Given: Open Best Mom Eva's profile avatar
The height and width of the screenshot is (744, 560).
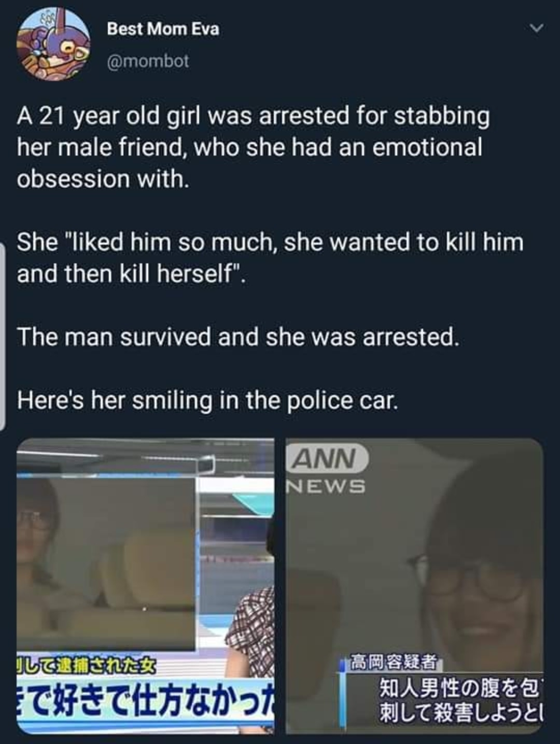Looking at the screenshot, I should click(53, 44).
